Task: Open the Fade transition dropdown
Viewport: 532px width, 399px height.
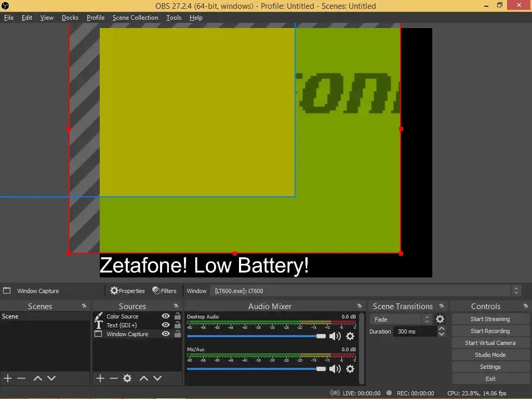Action: click(401, 320)
